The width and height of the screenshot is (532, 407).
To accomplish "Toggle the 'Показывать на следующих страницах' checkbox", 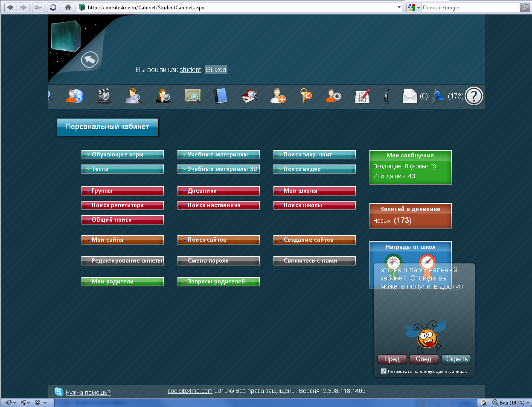I will (384, 371).
